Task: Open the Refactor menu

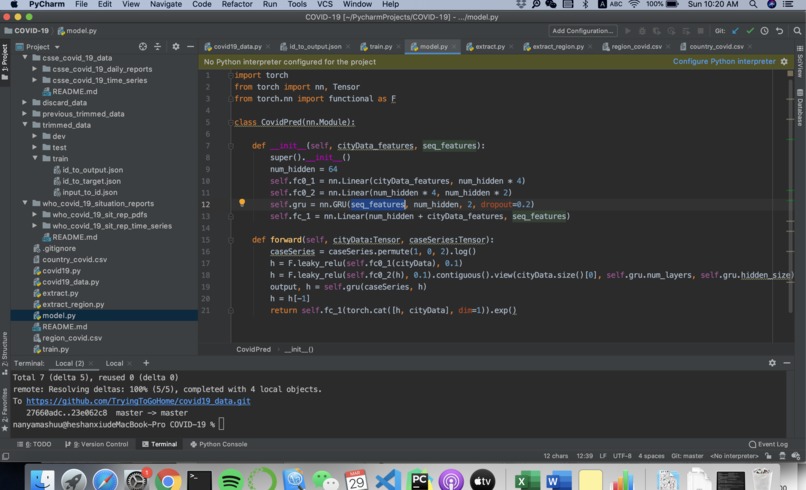Action: coord(236,4)
